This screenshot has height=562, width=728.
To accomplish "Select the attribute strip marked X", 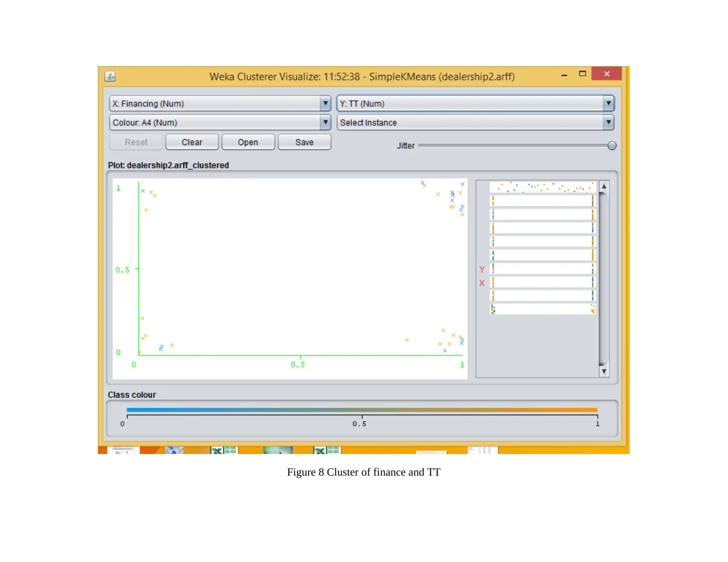I will (543, 282).
